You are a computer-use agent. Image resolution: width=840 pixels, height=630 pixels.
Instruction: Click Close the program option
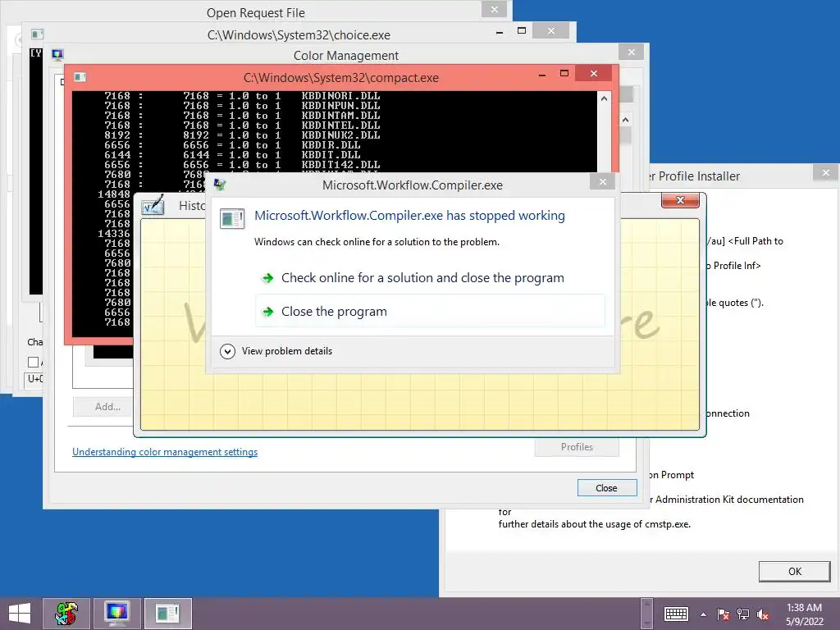(x=430, y=311)
